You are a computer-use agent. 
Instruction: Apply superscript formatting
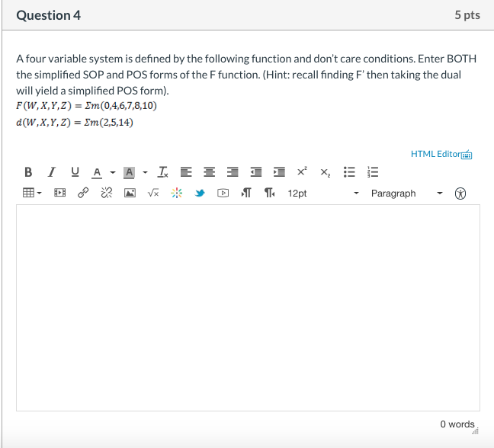[x=302, y=171]
